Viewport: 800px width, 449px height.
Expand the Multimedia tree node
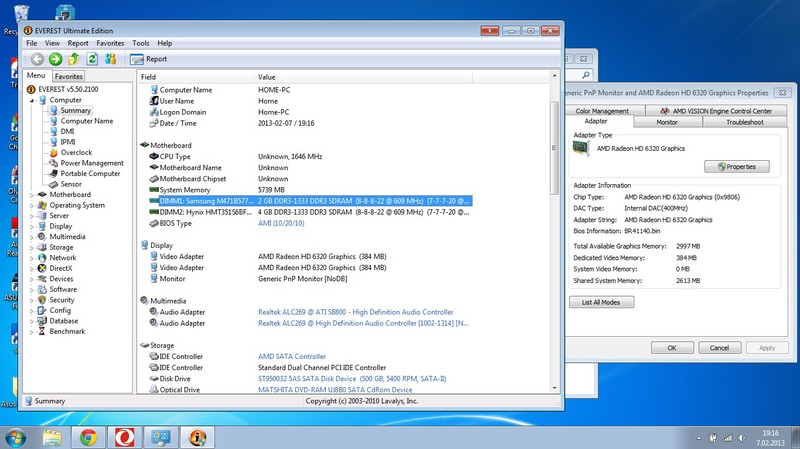[32, 237]
